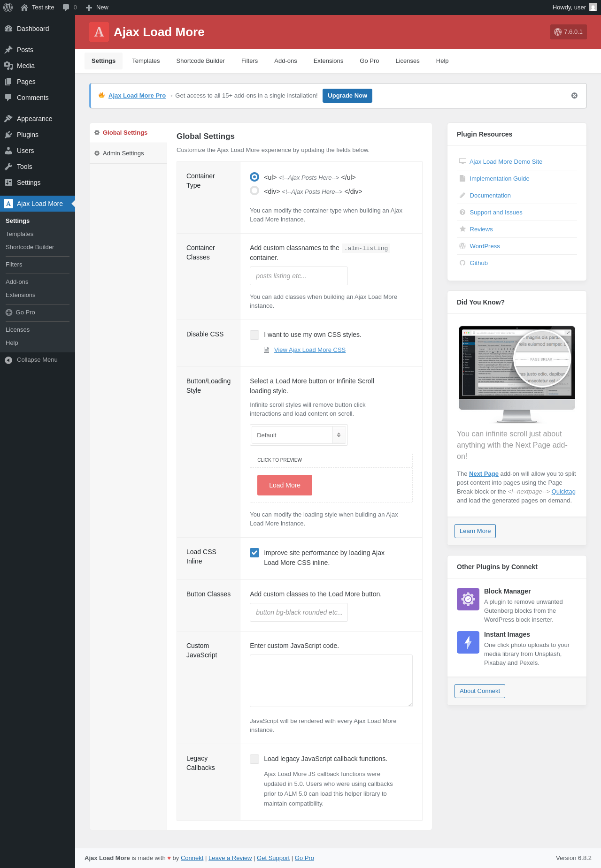
Task: Open Admin Settings section
Action: coord(128,153)
